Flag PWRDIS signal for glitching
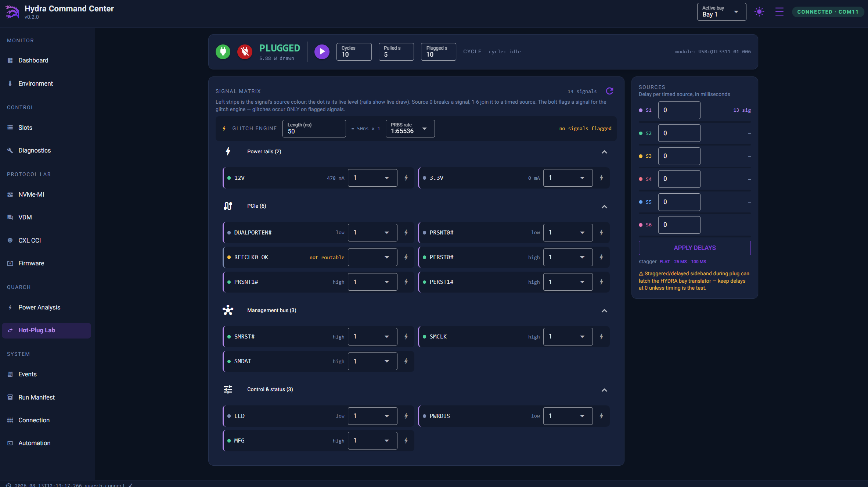 pos(601,416)
